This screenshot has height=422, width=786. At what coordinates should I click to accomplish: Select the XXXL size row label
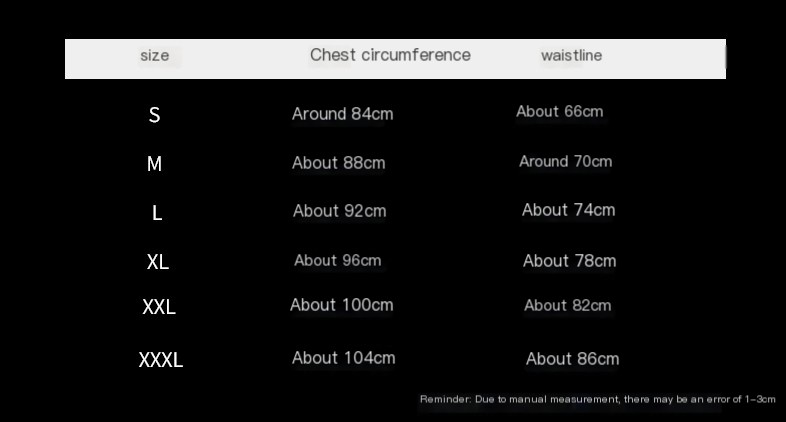click(160, 360)
